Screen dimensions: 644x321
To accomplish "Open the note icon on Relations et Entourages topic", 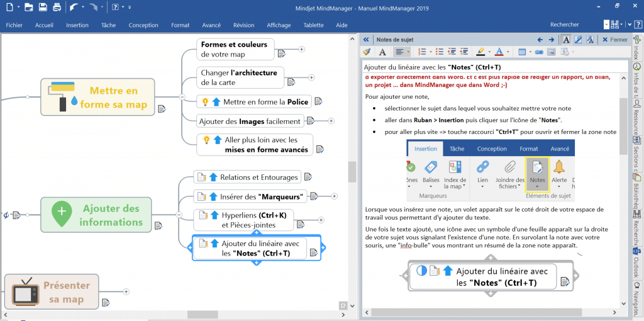I will click(308, 177).
